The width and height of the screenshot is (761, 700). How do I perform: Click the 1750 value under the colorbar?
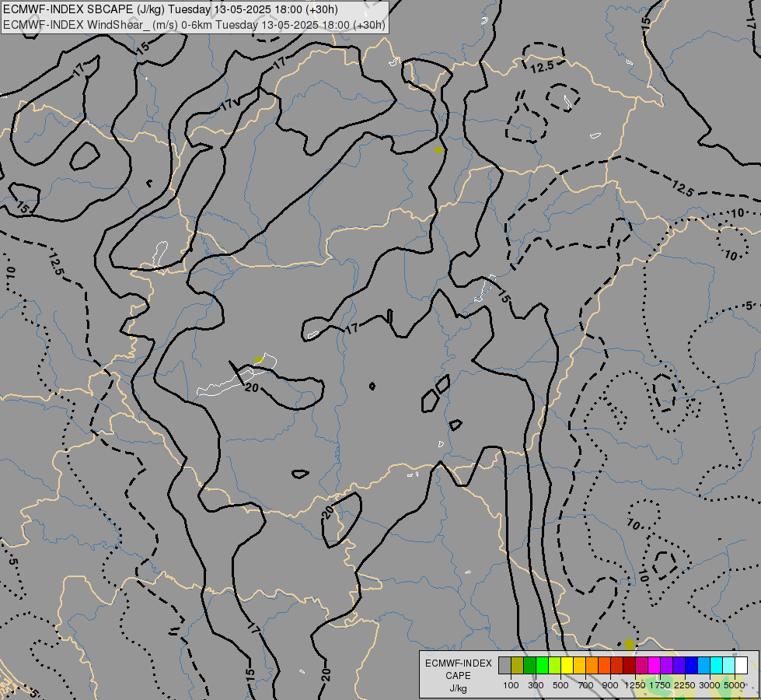(x=660, y=685)
